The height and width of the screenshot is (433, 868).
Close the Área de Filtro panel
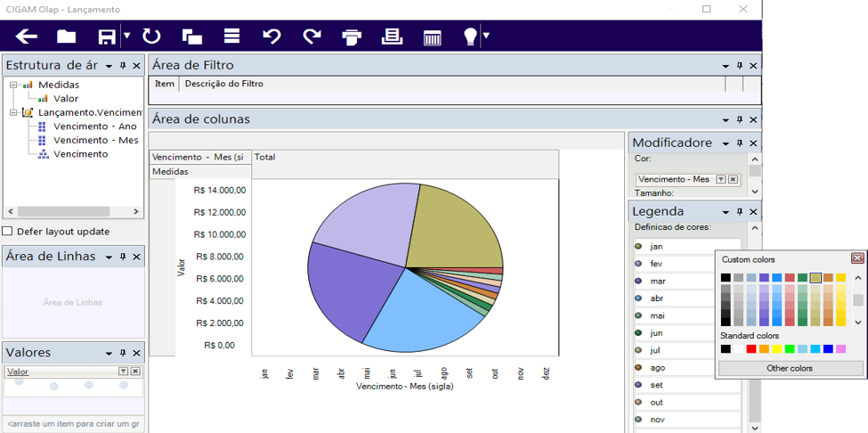[x=753, y=66]
